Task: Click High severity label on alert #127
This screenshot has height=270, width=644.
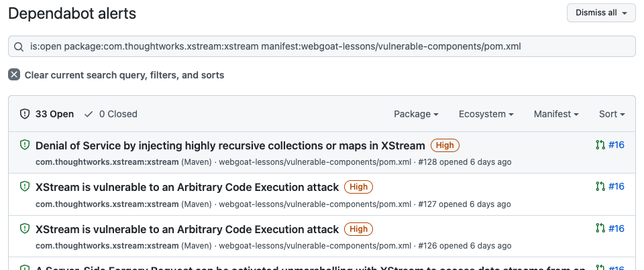Action: (358, 187)
